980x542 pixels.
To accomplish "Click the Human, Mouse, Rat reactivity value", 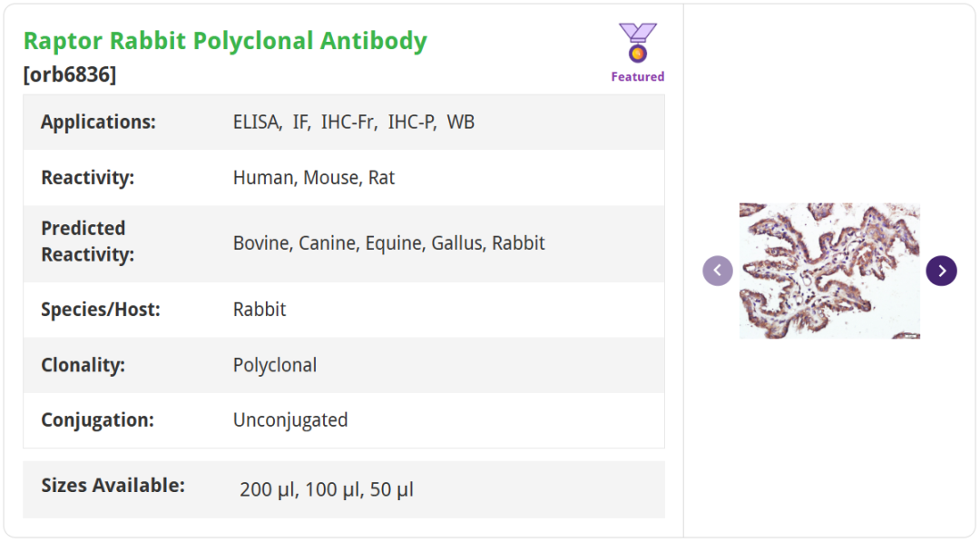I will tap(314, 178).
